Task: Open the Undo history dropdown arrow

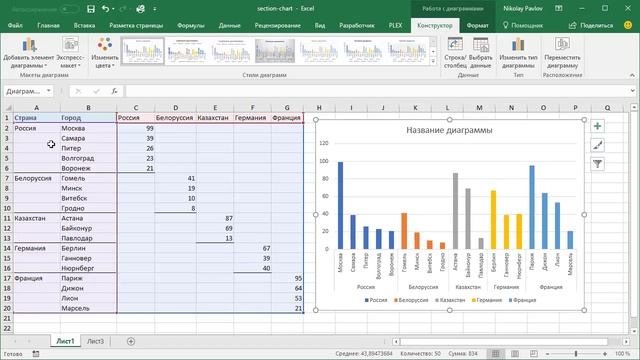Action: [x=113, y=9]
